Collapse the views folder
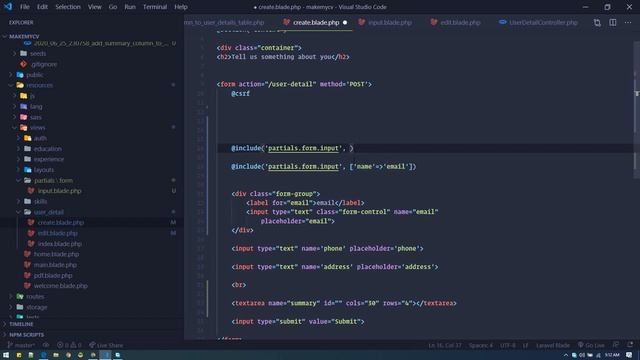Image resolution: width=640 pixels, height=360 pixels. point(15,127)
